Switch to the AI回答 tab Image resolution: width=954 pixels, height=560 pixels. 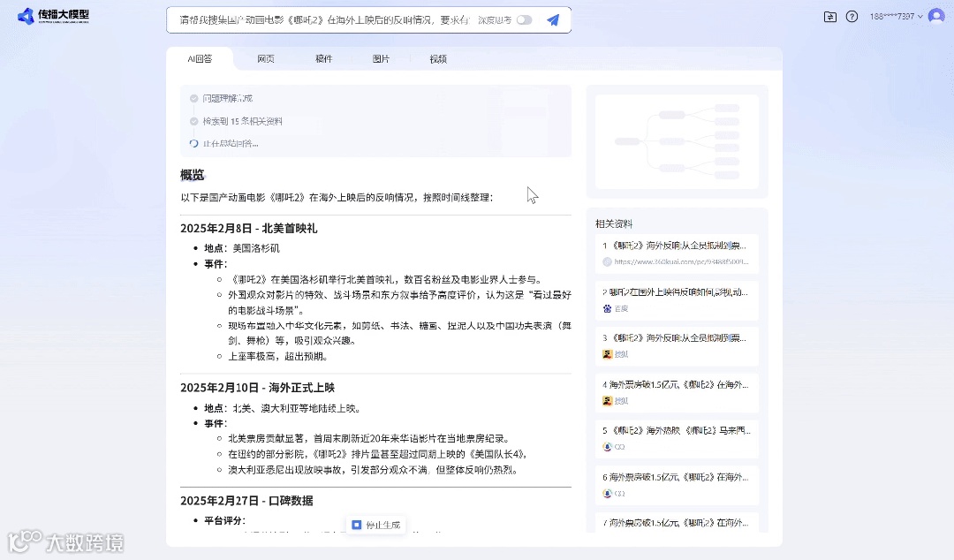pos(200,59)
